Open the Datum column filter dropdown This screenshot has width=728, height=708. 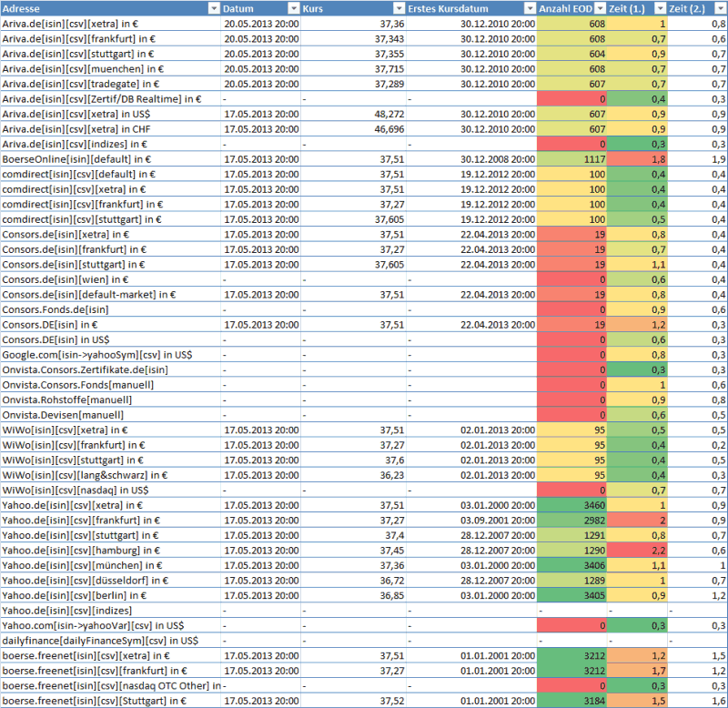(x=293, y=8)
